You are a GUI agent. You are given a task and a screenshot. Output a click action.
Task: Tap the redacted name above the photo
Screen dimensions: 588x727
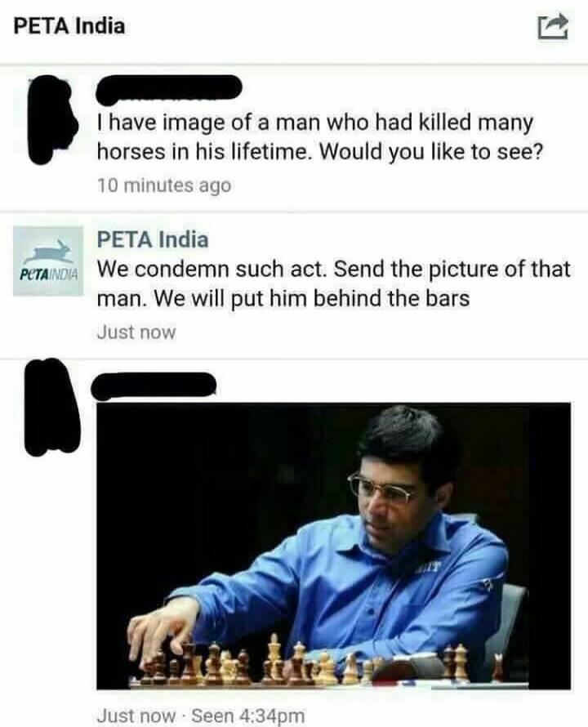coord(155,386)
